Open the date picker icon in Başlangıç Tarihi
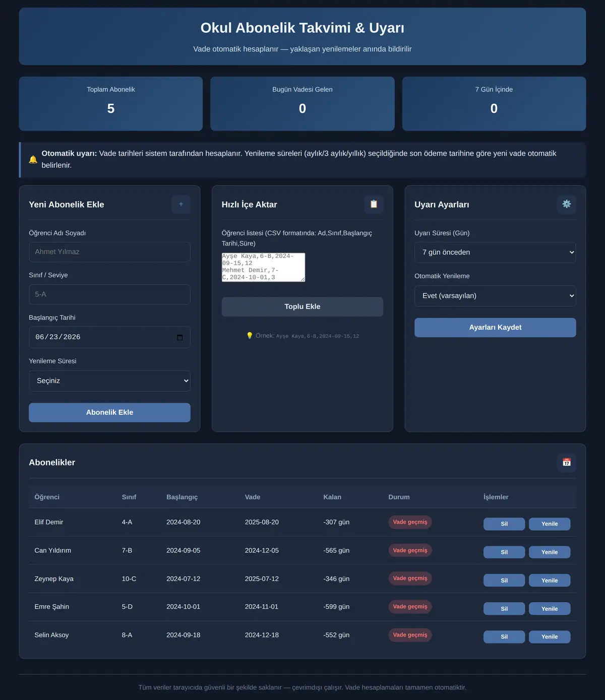Image resolution: width=605 pixels, height=700 pixels. click(180, 337)
